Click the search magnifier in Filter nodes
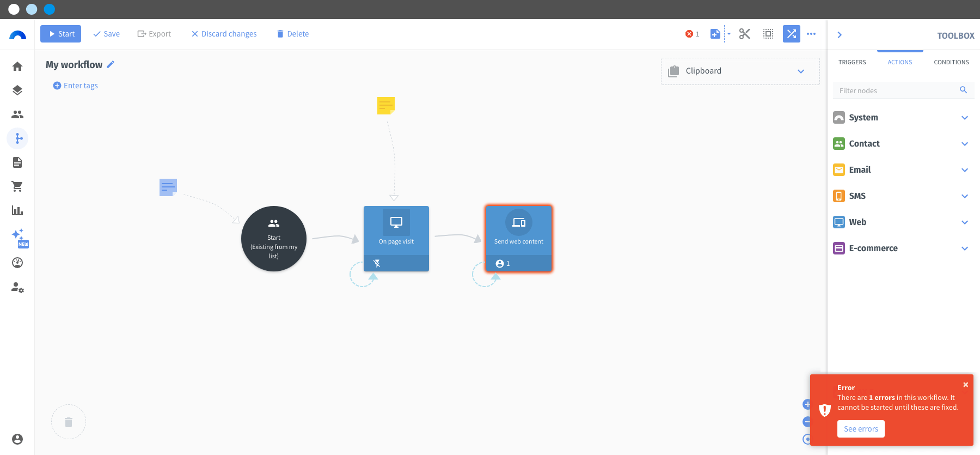Viewport: 980px width, 455px height. click(x=963, y=90)
